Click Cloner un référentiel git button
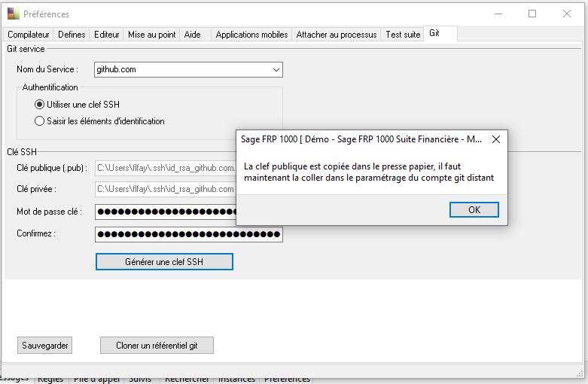Screen dimensions: 588x384 157,346
